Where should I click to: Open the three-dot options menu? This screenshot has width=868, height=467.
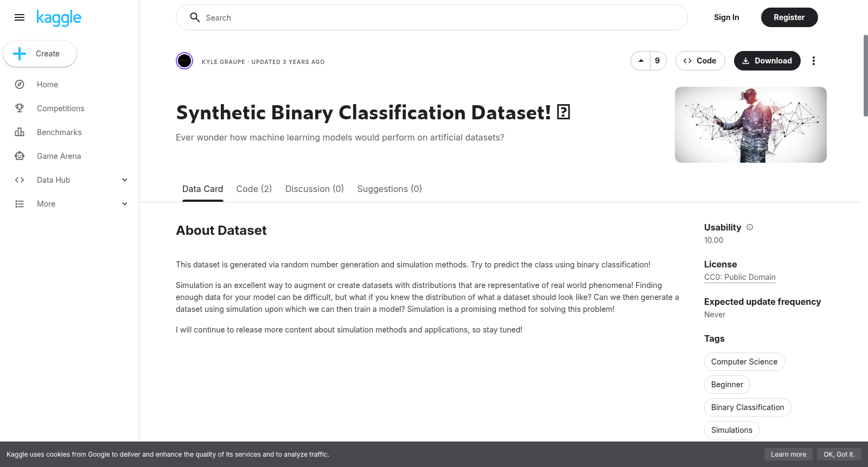tap(813, 61)
